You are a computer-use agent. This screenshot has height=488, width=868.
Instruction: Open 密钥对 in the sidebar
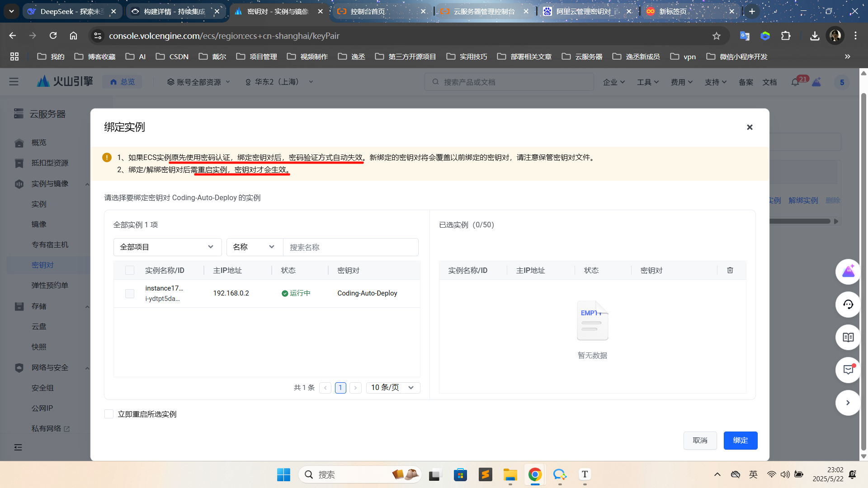pyautogui.click(x=42, y=265)
